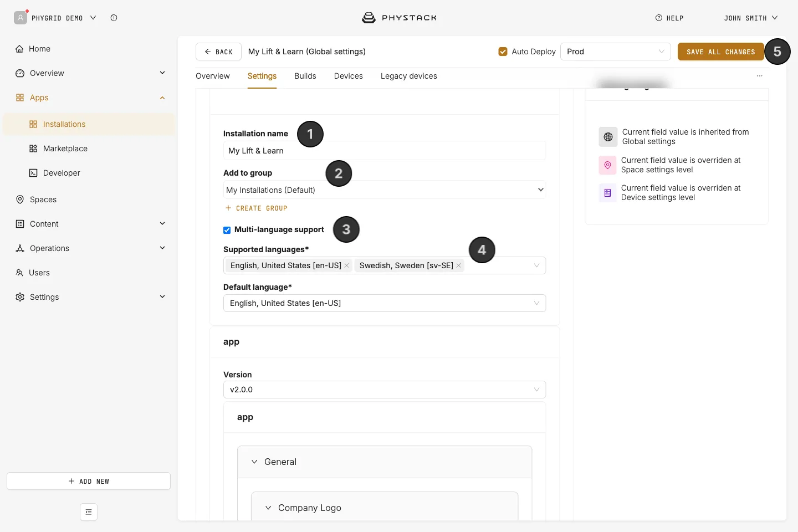Click the collapse sidebar icon at the bottom
The width and height of the screenshot is (798, 532).
89,512
